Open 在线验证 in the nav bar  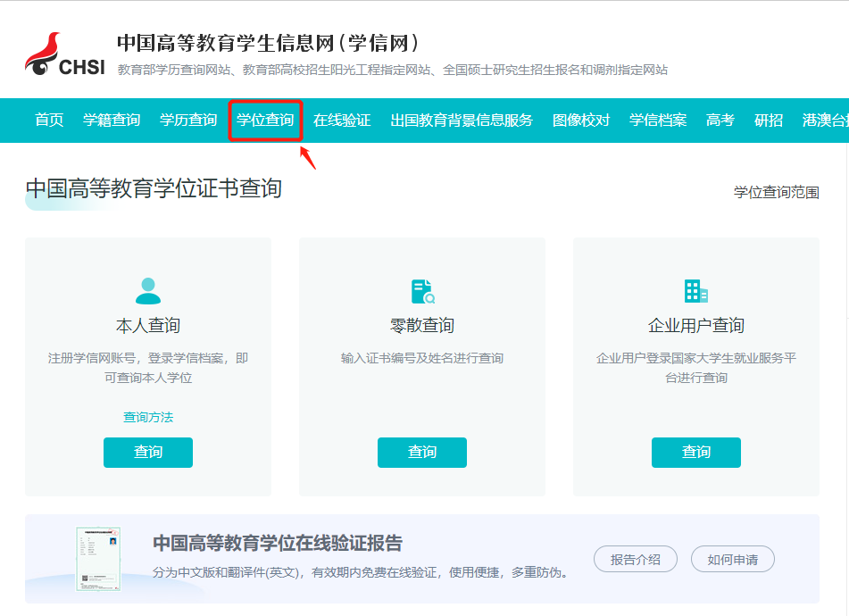pyautogui.click(x=342, y=120)
